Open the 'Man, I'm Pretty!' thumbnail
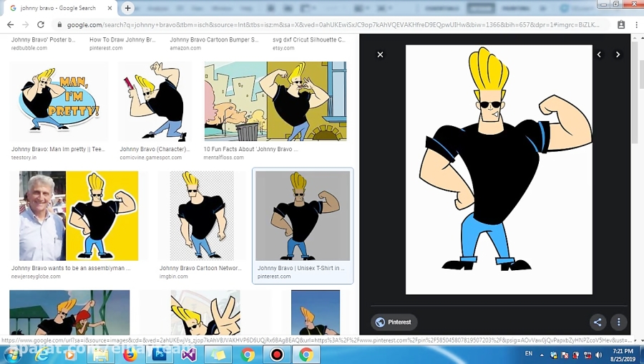 (59, 101)
